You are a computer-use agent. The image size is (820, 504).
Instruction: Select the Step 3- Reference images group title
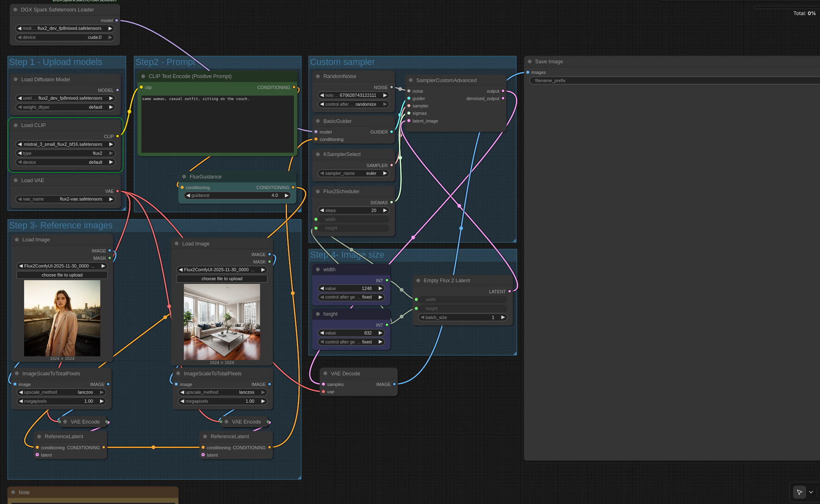click(61, 225)
